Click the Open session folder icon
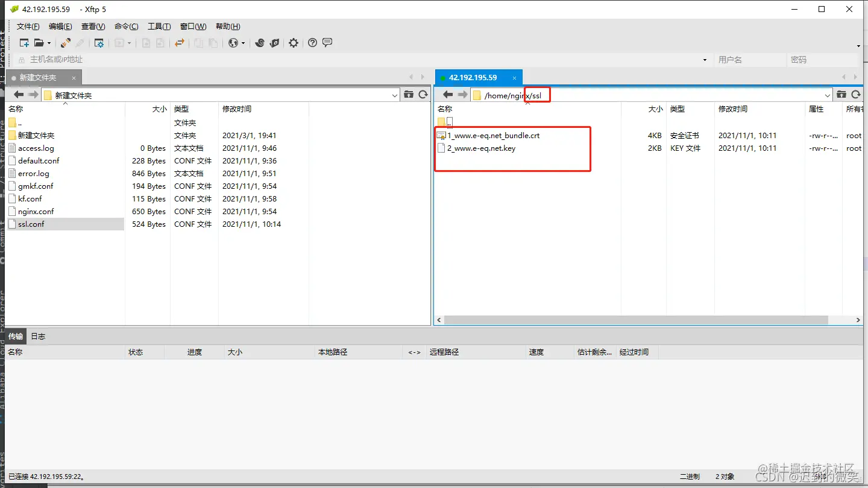This screenshot has width=868, height=488. coord(39,43)
